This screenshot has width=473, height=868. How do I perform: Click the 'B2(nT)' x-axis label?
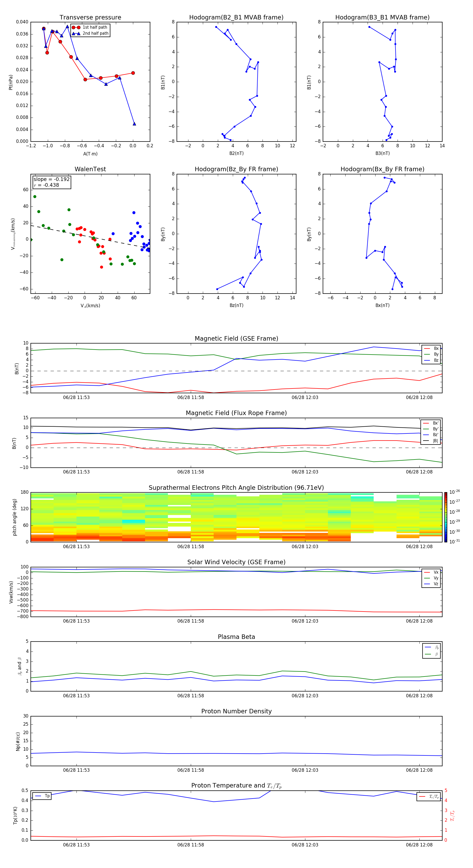[236, 153]
